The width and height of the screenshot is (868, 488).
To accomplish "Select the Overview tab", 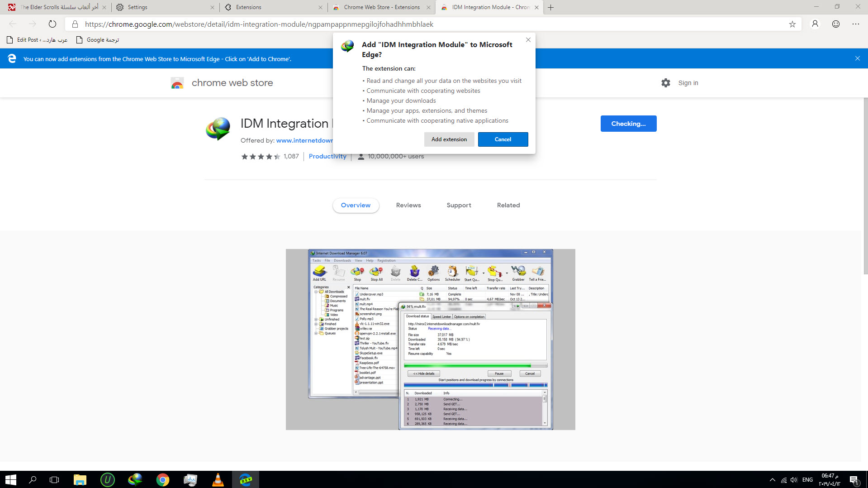I will click(x=356, y=205).
